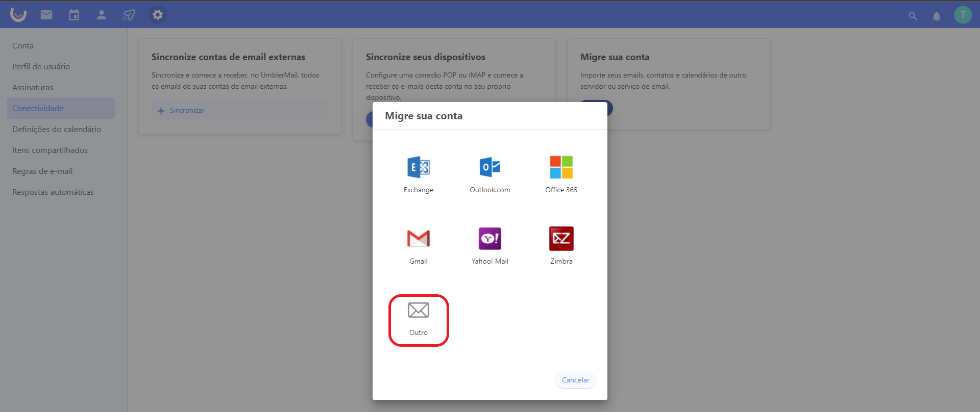The height and width of the screenshot is (412, 980).
Task: Open Regras de e-mail settings
Action: (x=42, y=171)
